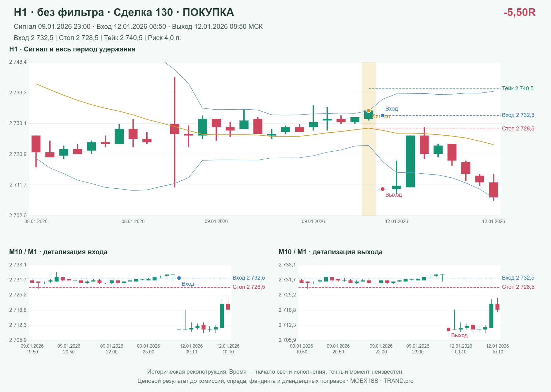Click the red "Выход" annotation on H1 chart
Screen dimensions: 551x392
point(393,195)
